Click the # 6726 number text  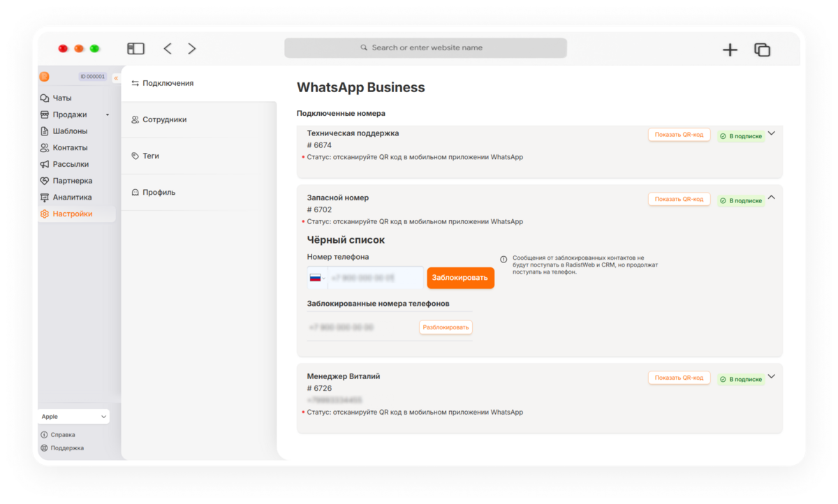(319, 388)
